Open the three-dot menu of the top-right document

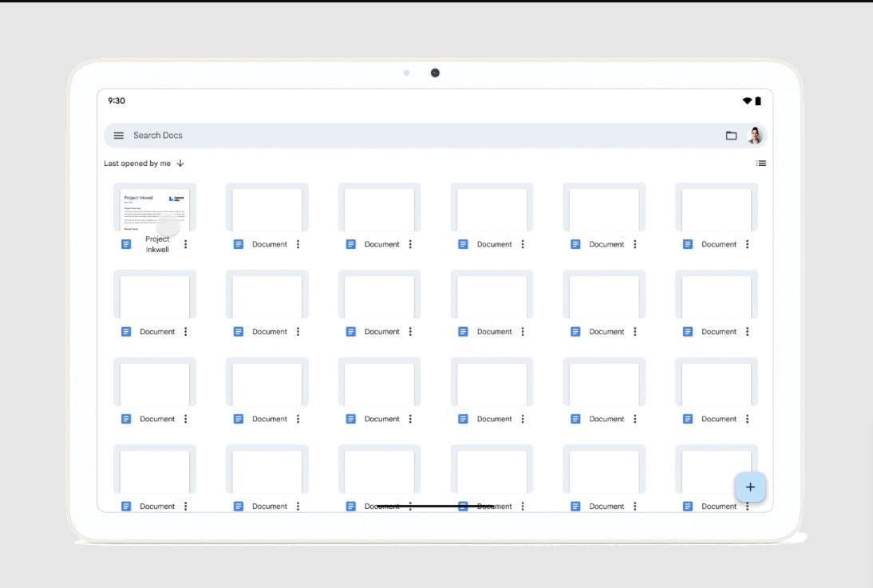point(748,244)
